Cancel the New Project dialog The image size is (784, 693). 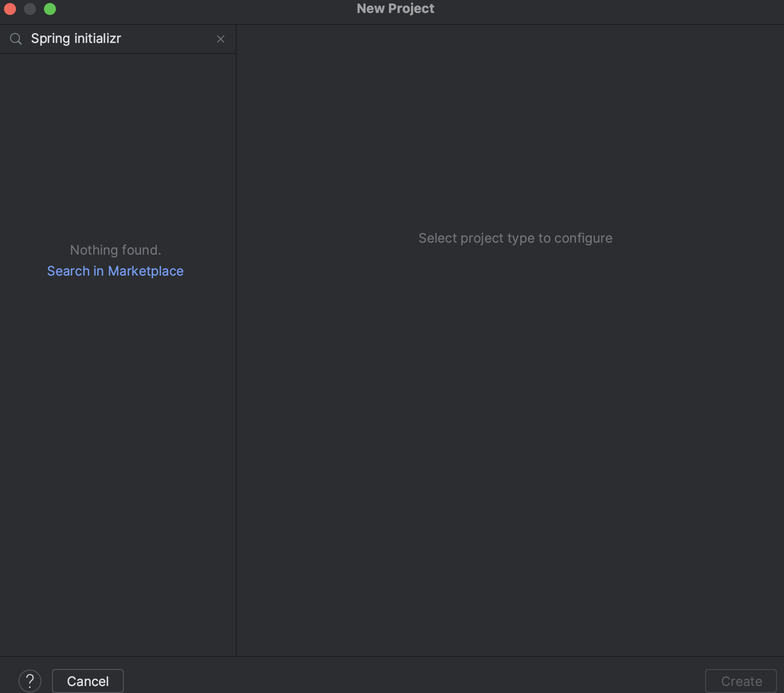pyautogui.click(x=88, y=681)
